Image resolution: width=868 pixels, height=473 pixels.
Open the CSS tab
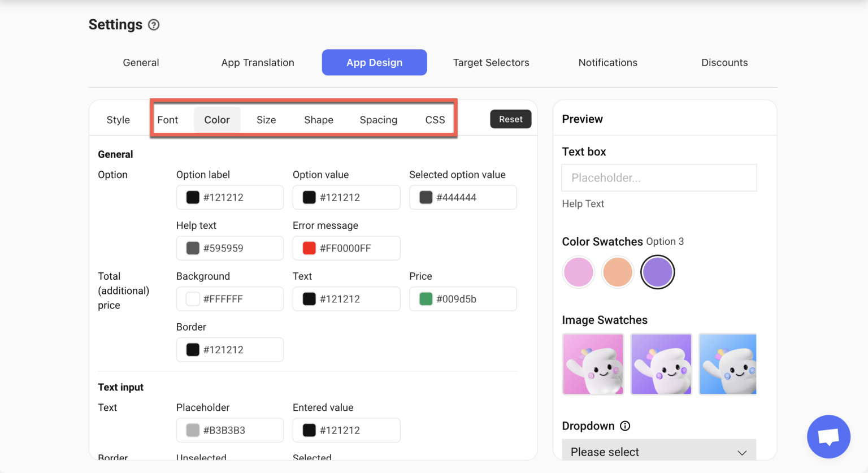(x=435, y=119)
